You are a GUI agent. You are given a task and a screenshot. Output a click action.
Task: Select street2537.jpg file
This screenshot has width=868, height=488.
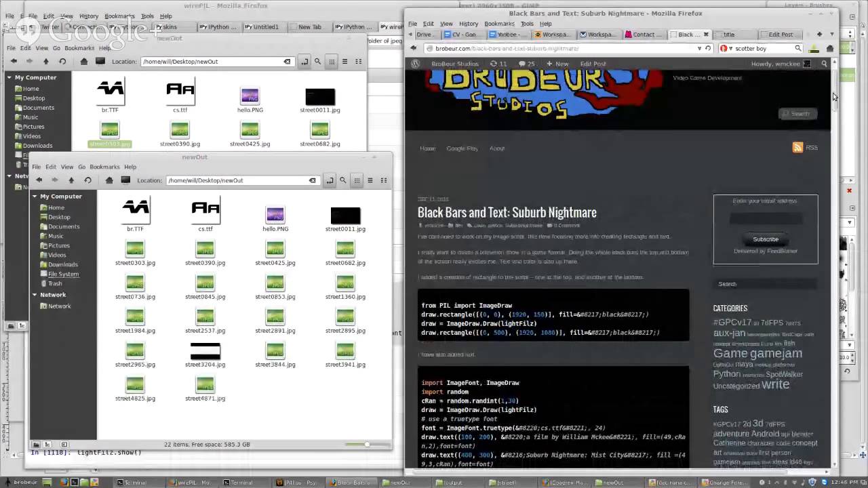tap(205, 321)
